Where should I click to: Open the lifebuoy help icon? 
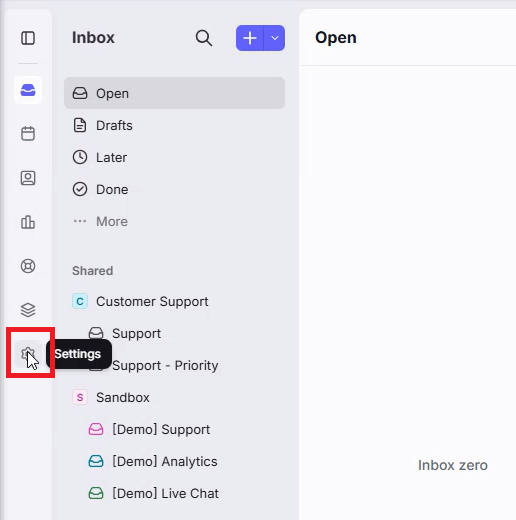[28, 266]
